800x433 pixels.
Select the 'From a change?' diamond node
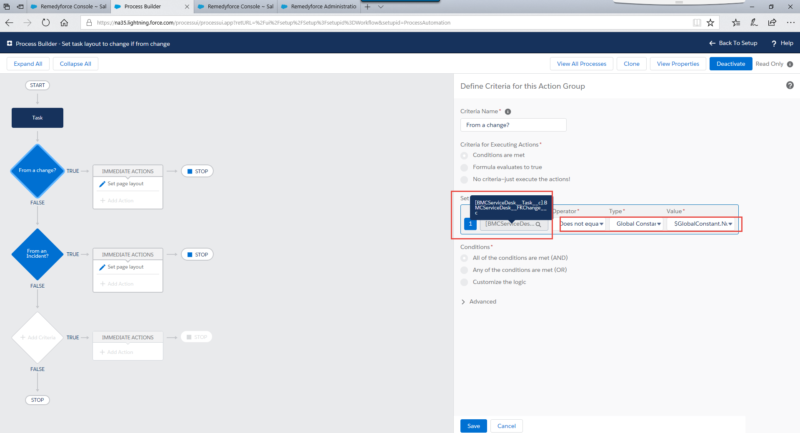pyautogui.click(x=37, y=171)
